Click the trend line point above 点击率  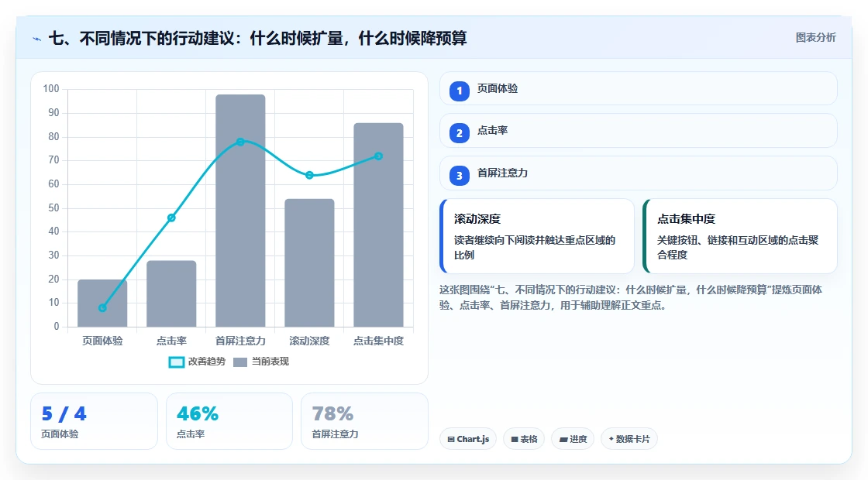pos(171,218)
